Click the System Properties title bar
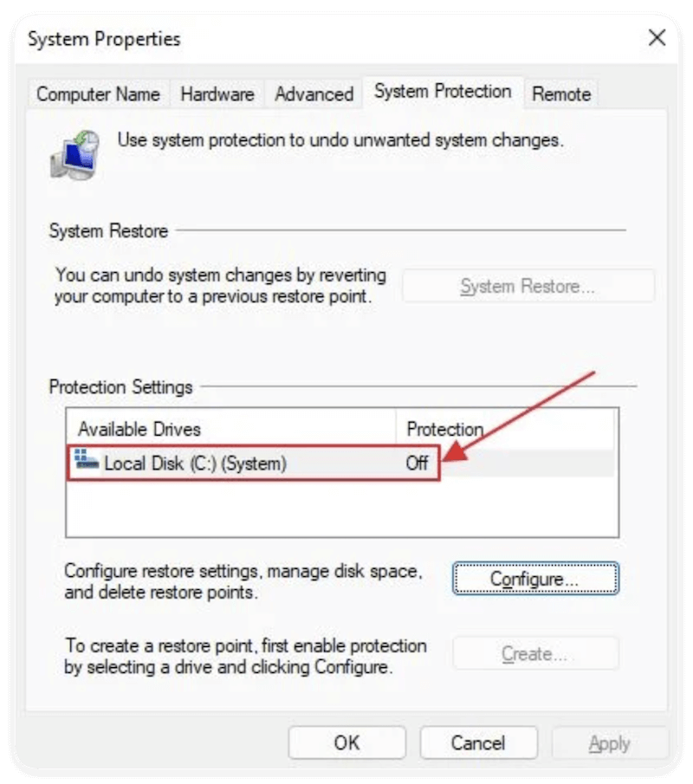The image size is (693, 784). point(104,39)
